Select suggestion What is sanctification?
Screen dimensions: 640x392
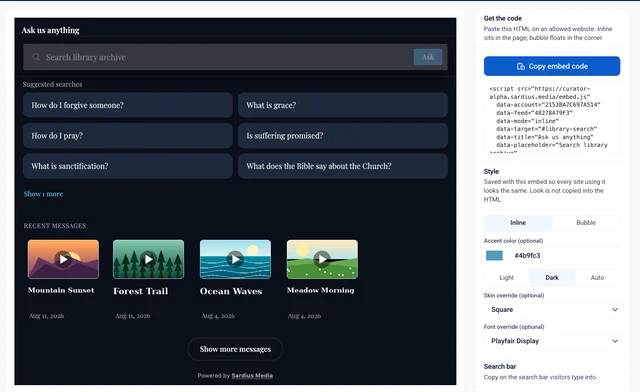(x=128, y=166)
